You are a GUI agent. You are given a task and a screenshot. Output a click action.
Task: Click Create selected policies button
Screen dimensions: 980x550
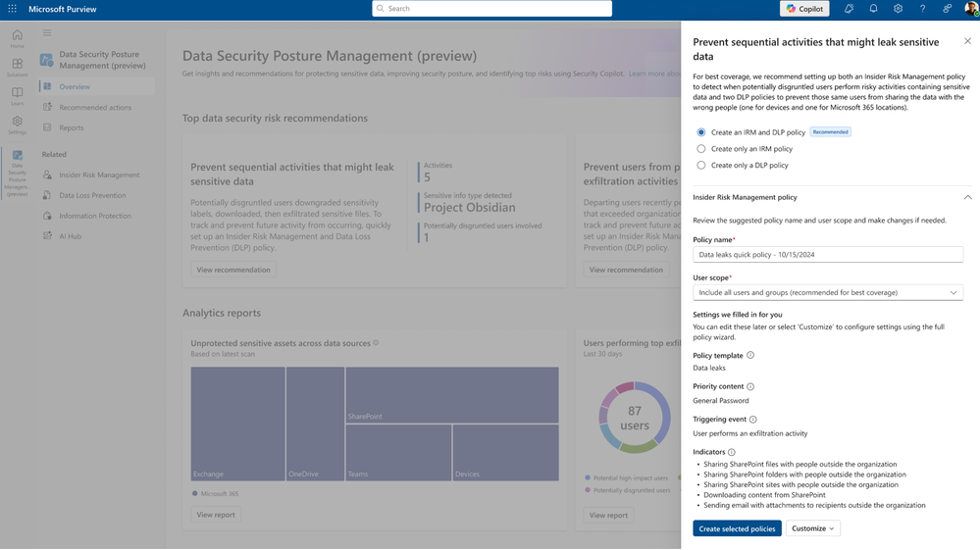click(737, 528)
